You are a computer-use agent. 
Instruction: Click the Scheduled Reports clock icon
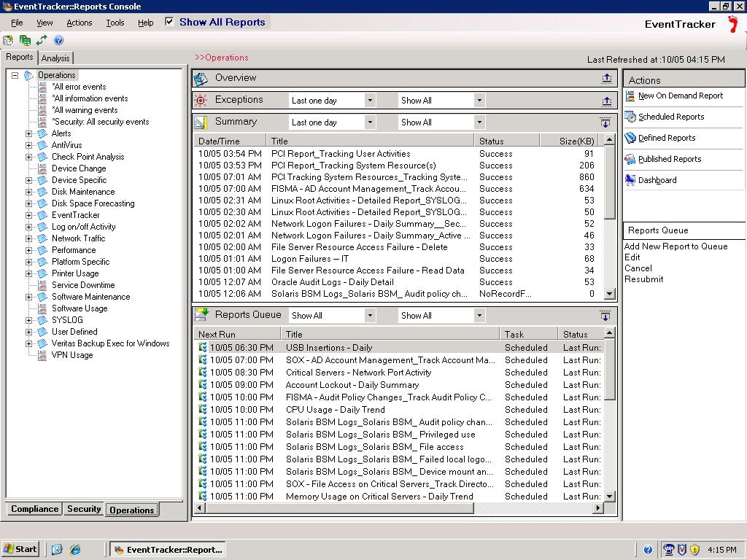tap(630, 117)
